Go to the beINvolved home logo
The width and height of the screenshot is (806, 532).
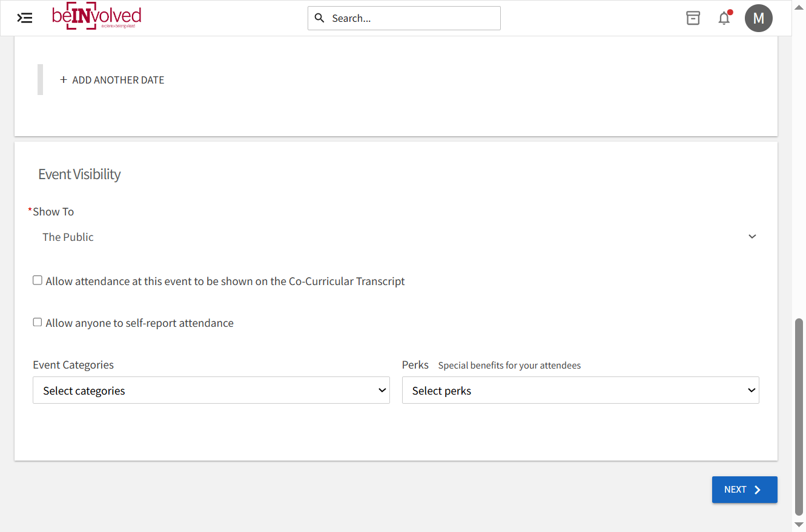(97, 18)
